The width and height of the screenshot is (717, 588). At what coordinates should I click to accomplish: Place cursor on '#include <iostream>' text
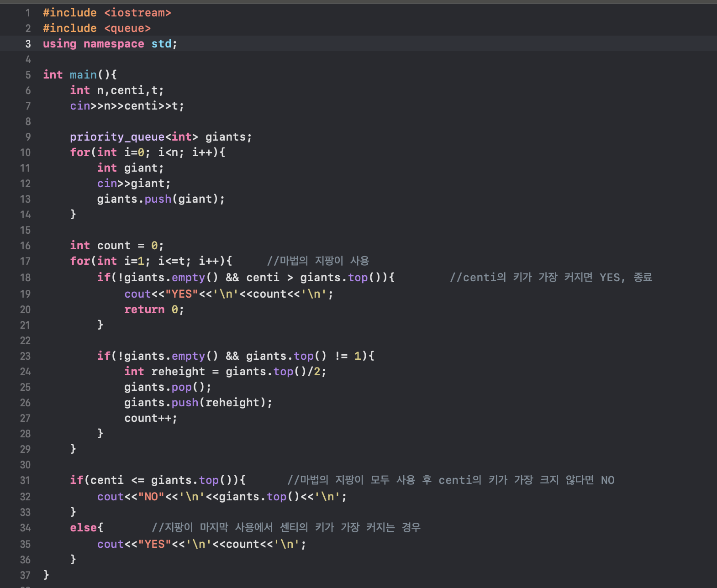click(107, 13)
